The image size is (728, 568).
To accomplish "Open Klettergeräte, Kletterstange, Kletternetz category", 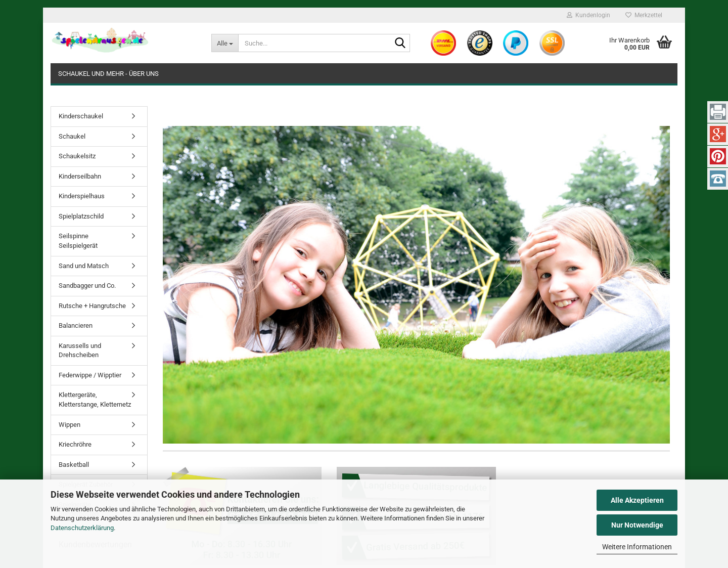I will click(99, 400).
